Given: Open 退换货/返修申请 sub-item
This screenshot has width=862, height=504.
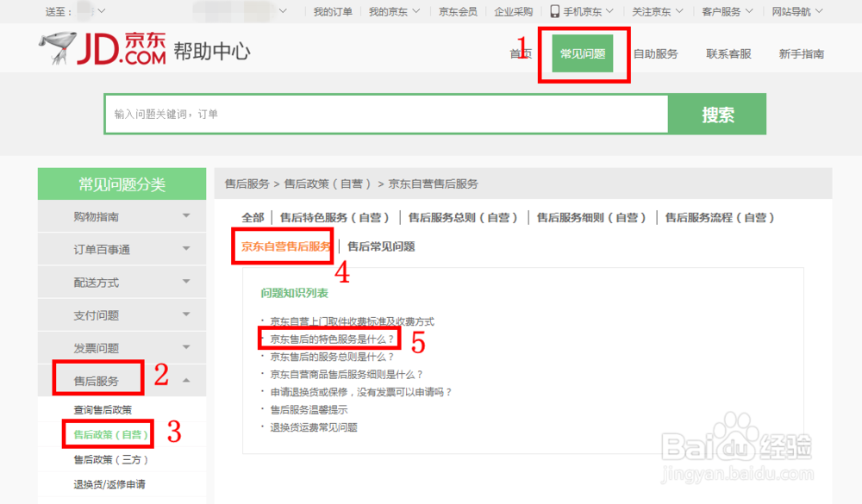Looking at the screenshot, I should 109,484.
